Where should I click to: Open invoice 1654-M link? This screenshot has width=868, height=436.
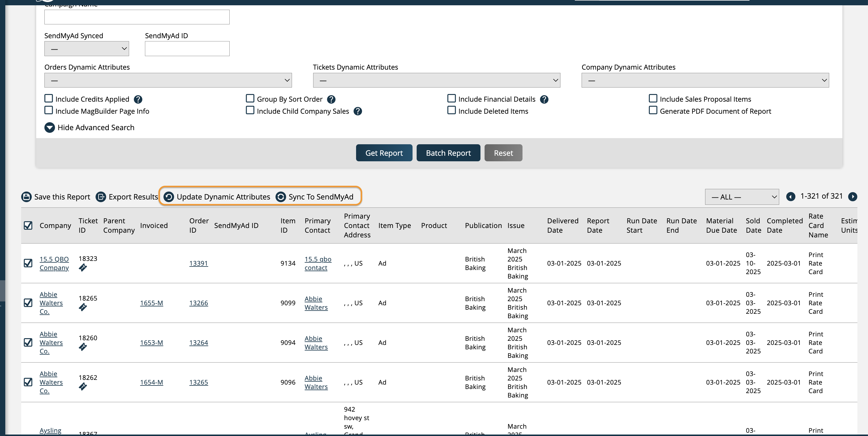pos(152,383)
